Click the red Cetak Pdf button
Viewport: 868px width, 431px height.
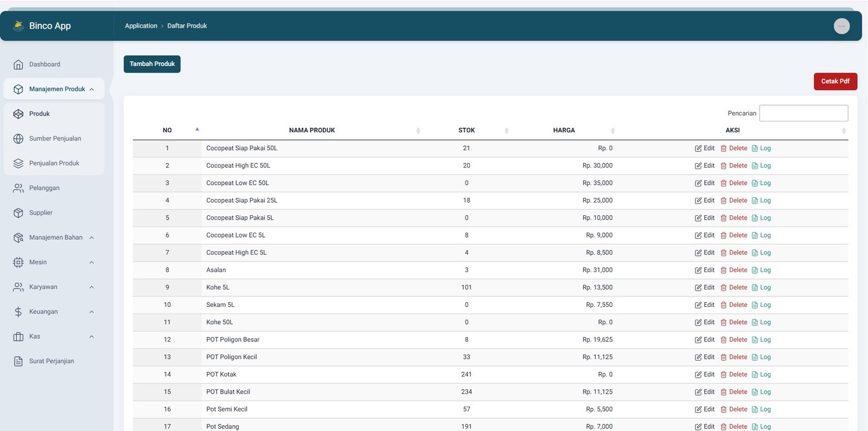[x=835, y=81]
